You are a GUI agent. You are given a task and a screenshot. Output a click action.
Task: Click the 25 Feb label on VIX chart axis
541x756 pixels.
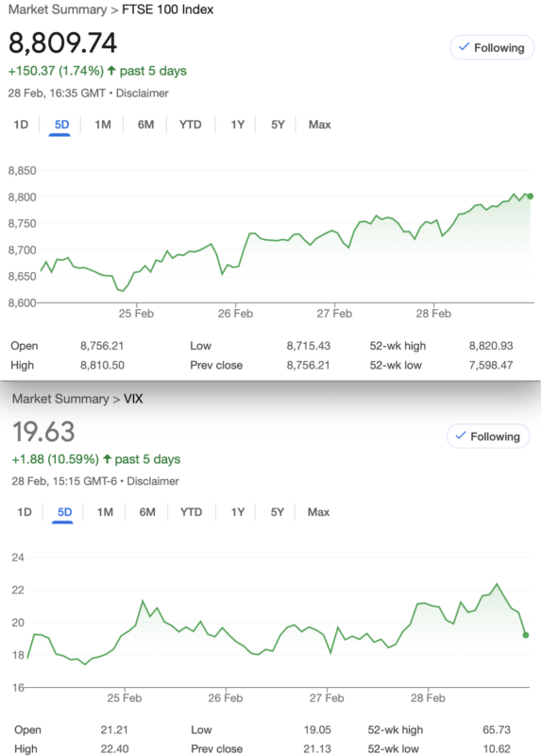coord(125,698)
